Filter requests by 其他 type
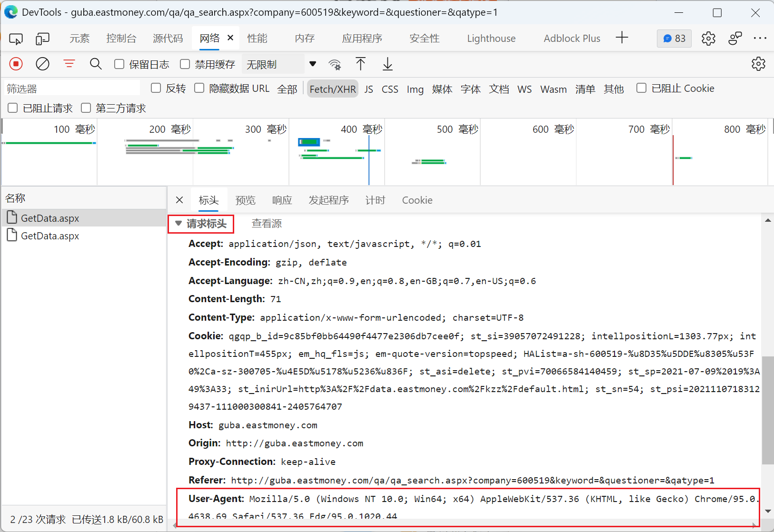The width and height of the screenshot is (774, 532). pyautogui.click(x=614, y=89)
